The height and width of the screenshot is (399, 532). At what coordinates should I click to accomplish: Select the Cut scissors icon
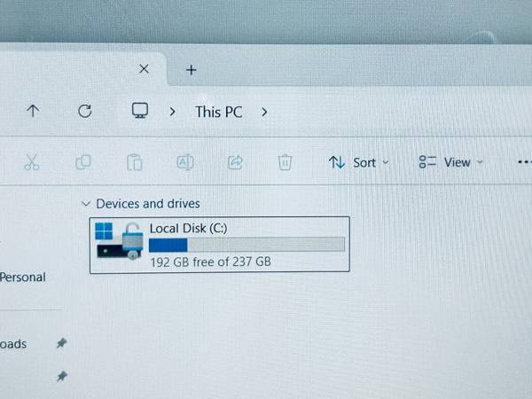point(32,162)
